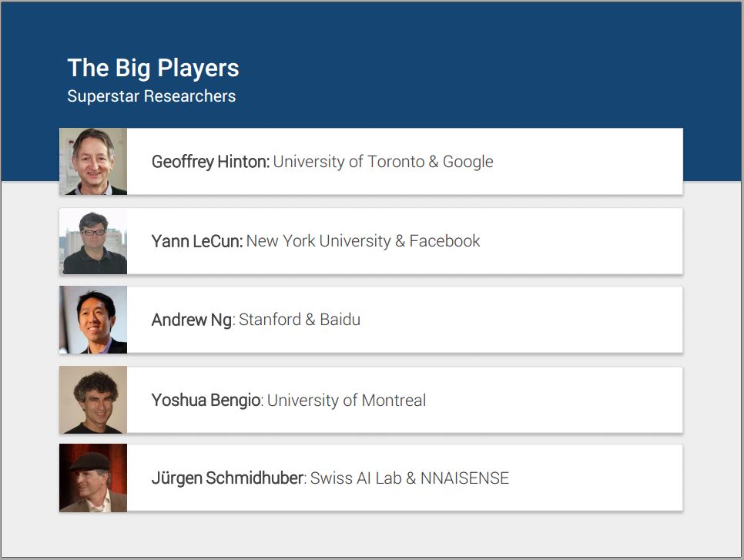The height and width of the screenshot is (560, 744).
Task: Select the 'Superstar Researchers' subtitle
Action: pos(152,96)
